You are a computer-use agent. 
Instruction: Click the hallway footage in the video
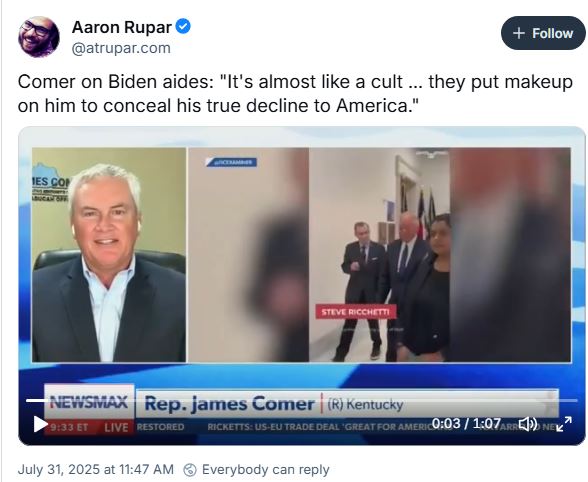(x=379, y=255)
